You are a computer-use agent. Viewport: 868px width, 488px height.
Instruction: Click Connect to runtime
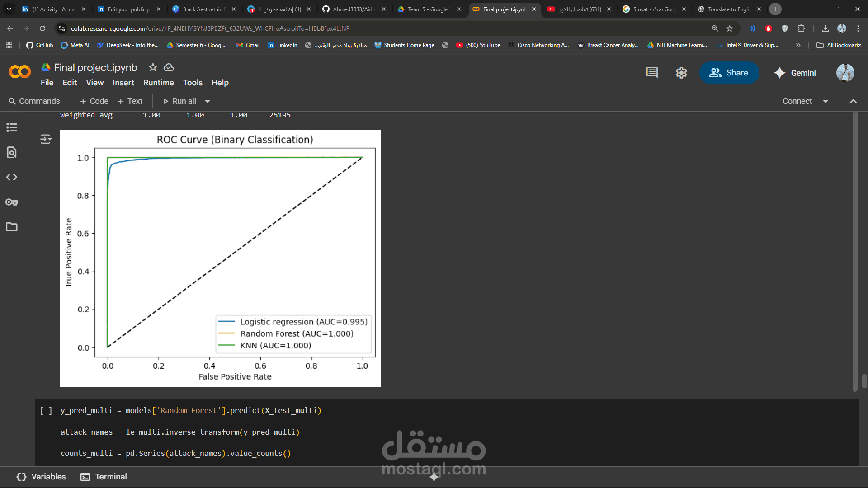pyautogui.click(x=797, y=101)
